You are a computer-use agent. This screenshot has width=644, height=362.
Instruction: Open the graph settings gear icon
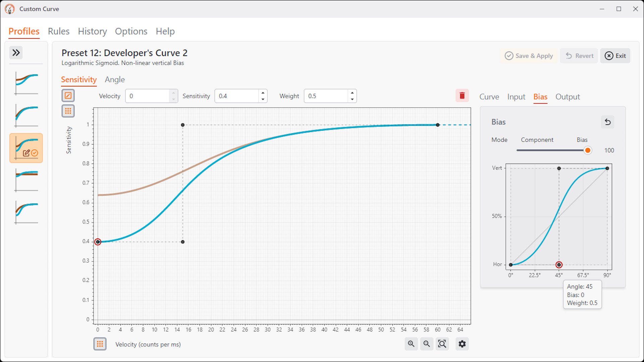point(462,344)
